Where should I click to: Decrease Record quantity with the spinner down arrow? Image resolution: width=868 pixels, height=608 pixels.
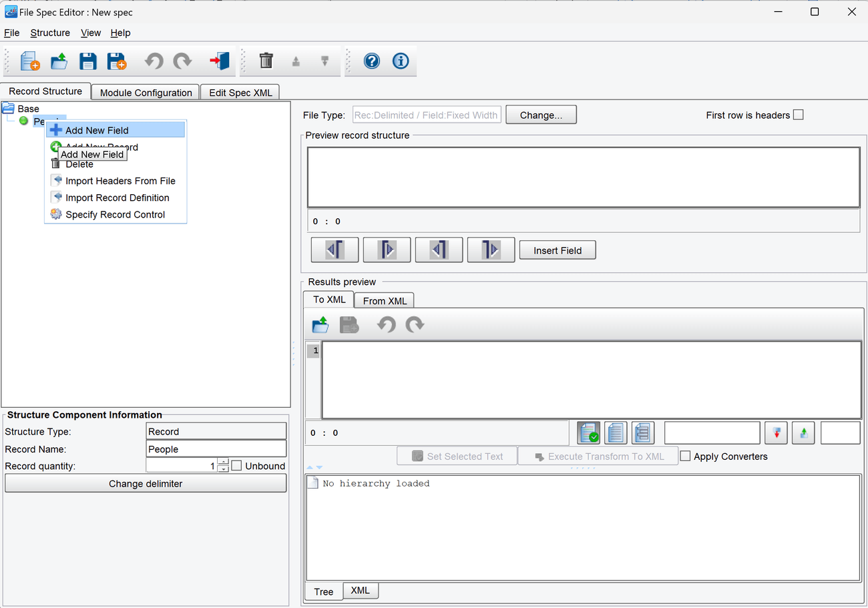(x=224, y=469)
